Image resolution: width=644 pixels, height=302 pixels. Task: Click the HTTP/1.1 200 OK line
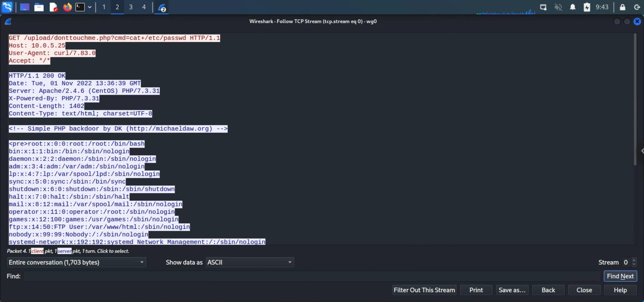[x=37, y=76]
